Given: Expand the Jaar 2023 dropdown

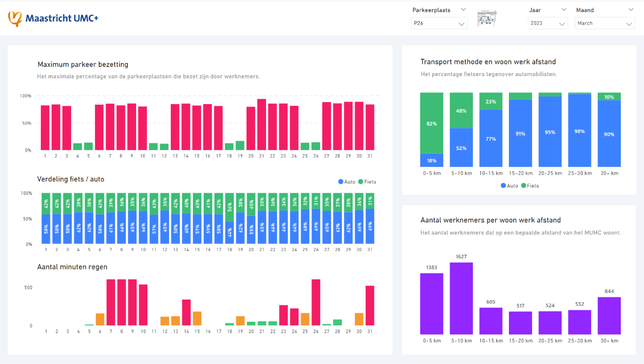Looking at the screenshot, I should [x=547, y=23].
